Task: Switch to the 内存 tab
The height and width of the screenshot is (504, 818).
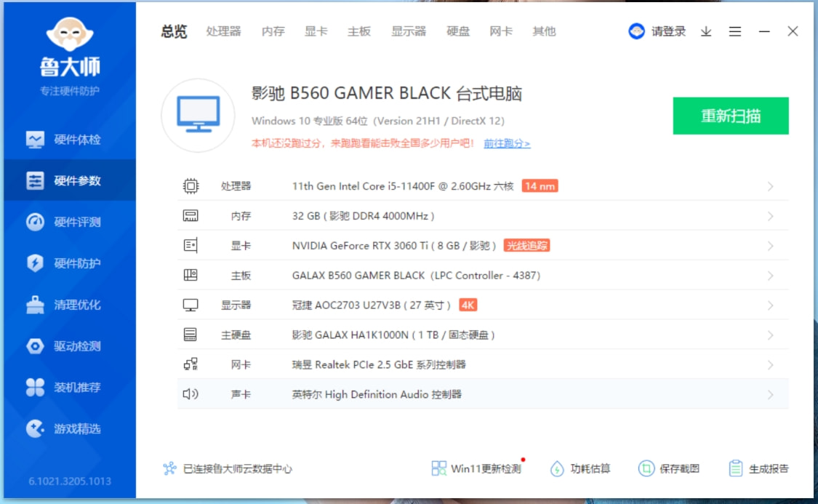Action: click(271, 31)
